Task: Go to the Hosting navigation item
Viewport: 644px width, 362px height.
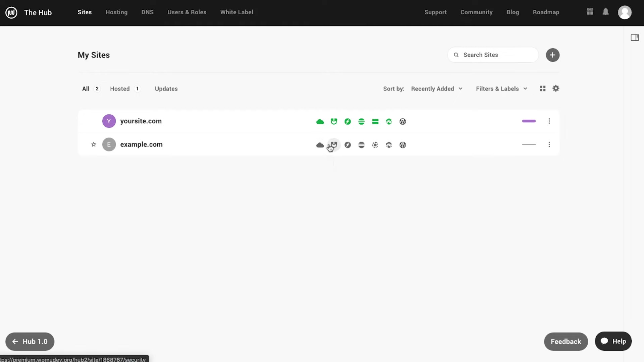Action: point(116,12)
